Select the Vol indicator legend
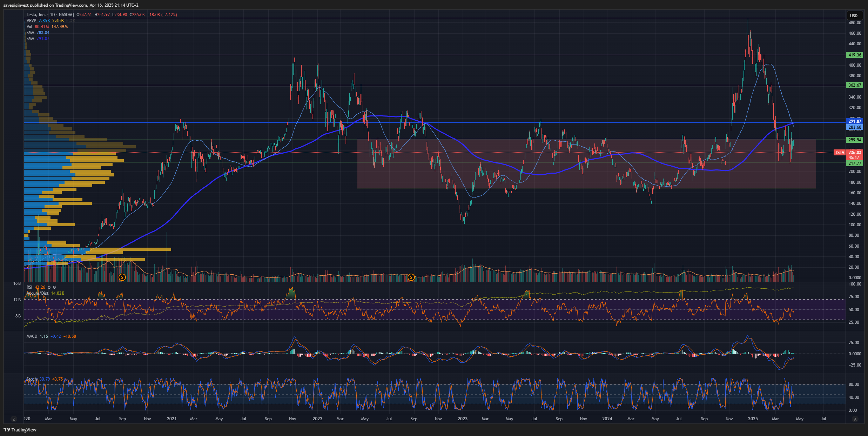Image resolution: width=868 pixels, height=436 pixels. (47, 27)
